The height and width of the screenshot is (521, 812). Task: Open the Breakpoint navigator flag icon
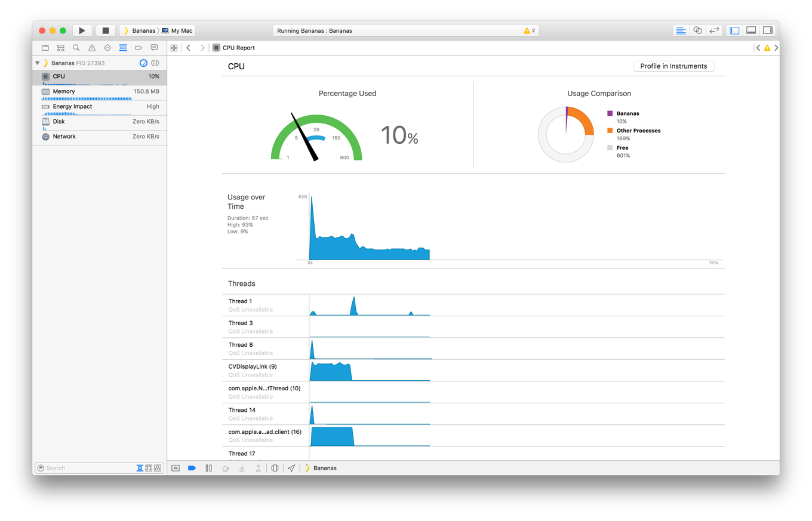138,48
